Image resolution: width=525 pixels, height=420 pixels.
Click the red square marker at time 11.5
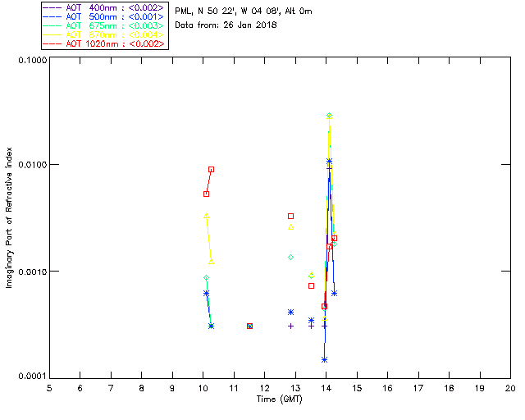coord(249,326)
